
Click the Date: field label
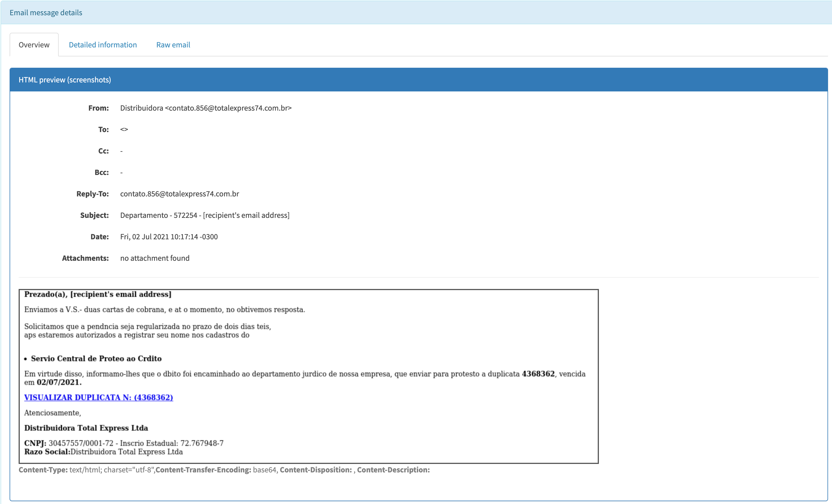coord(99,237)
